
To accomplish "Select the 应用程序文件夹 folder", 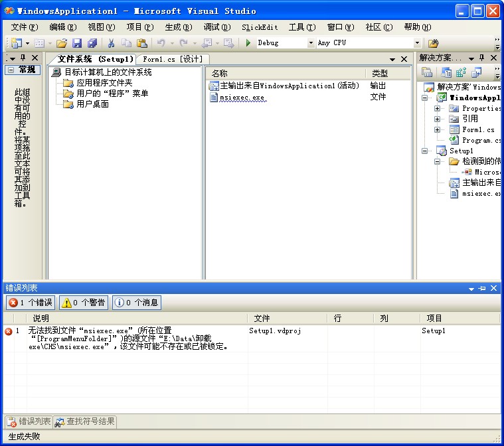I will [104, 83].
